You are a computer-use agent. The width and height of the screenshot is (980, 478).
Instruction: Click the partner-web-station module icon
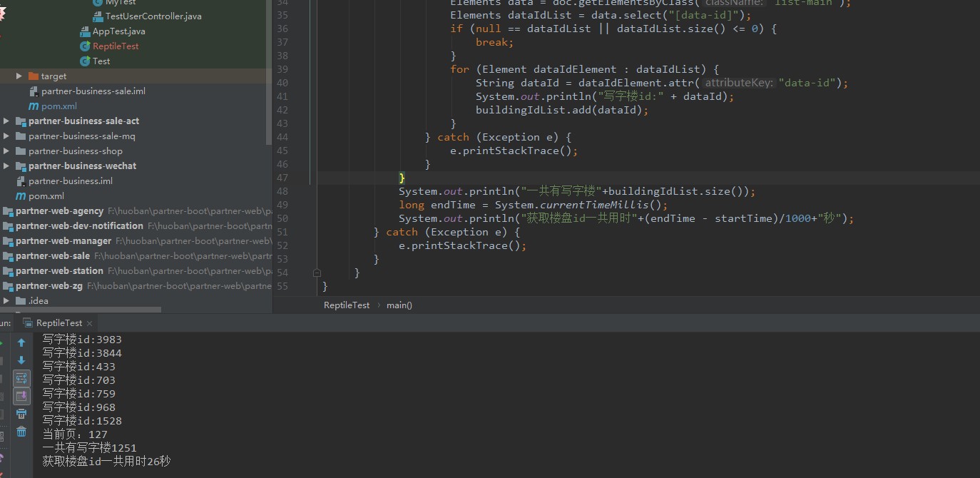(x=8, y=271)
